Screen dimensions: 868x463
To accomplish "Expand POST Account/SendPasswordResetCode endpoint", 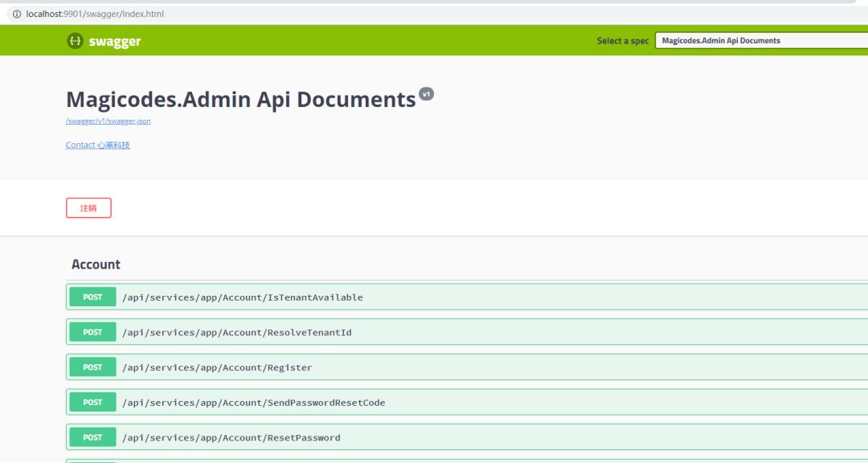I will [x=467, y=402].
